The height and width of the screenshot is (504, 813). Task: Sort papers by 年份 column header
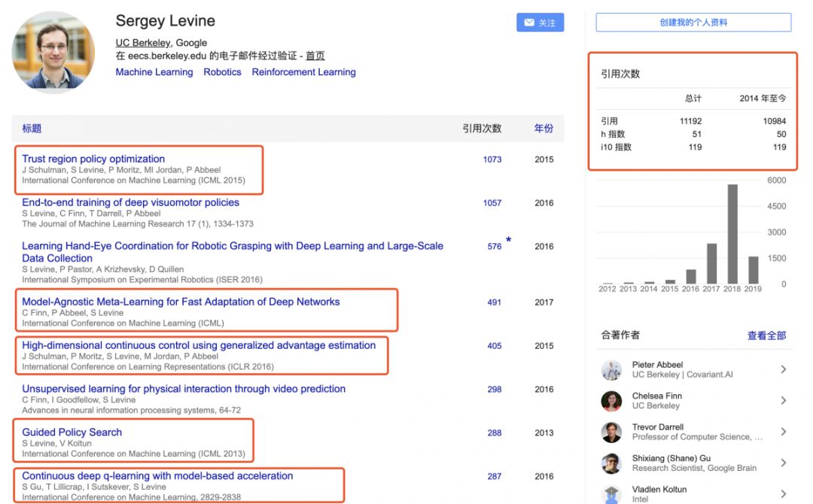[544, 129]
